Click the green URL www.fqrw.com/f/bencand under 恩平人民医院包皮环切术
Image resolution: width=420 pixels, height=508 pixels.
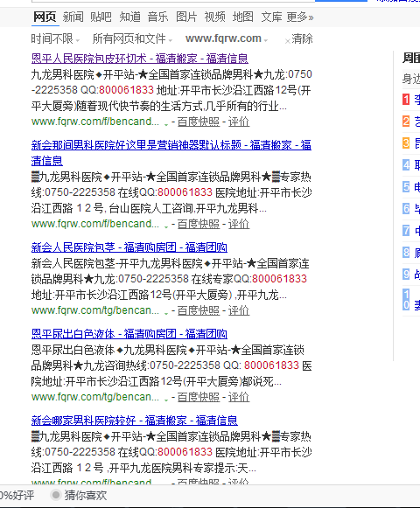coord(95,122)
